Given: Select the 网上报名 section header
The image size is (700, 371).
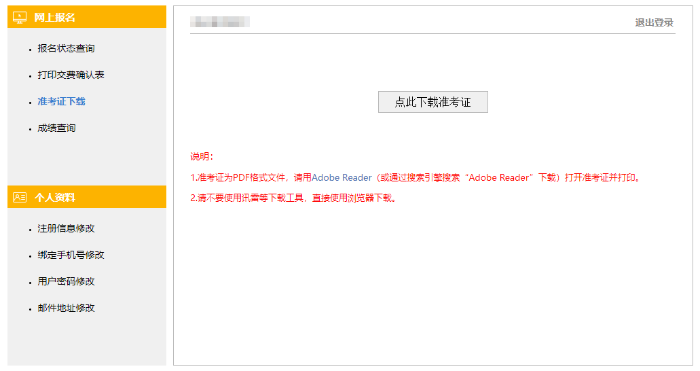Looking at the screenshot, I should tap(87, 17).
